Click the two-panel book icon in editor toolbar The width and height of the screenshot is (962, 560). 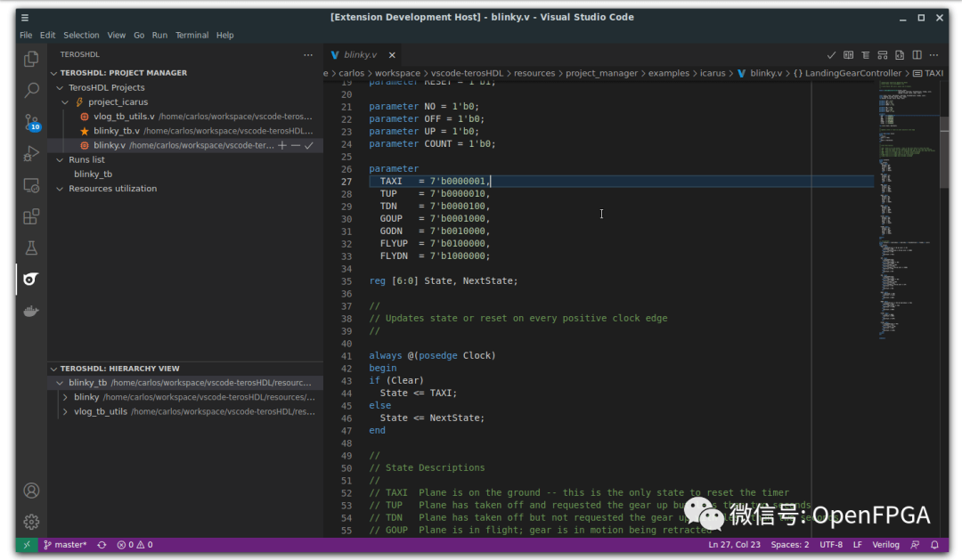tap(849, 55)
